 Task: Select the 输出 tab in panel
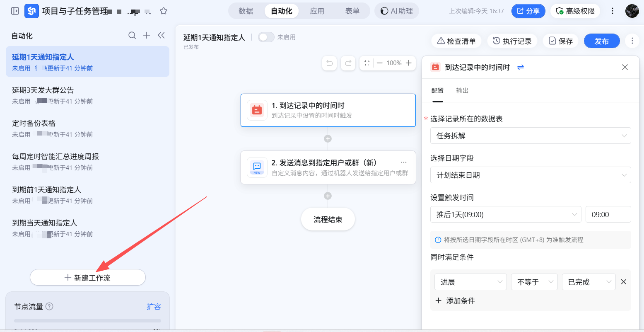[x=462, y=91]
